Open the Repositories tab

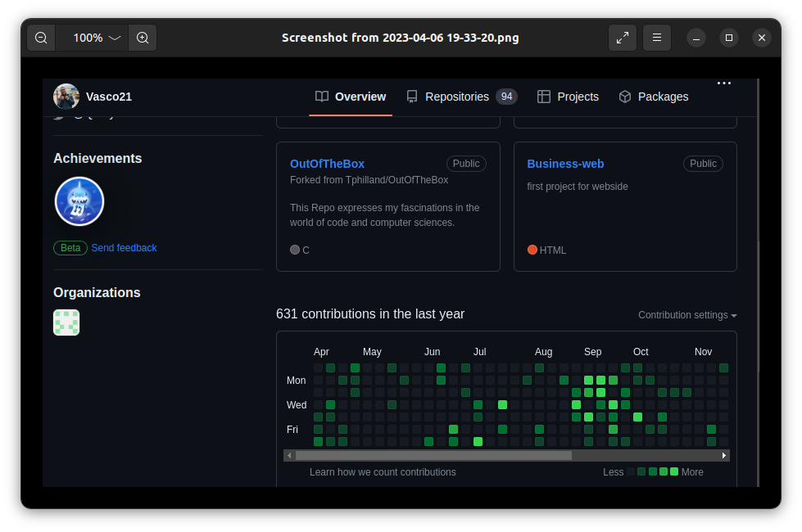462,97
